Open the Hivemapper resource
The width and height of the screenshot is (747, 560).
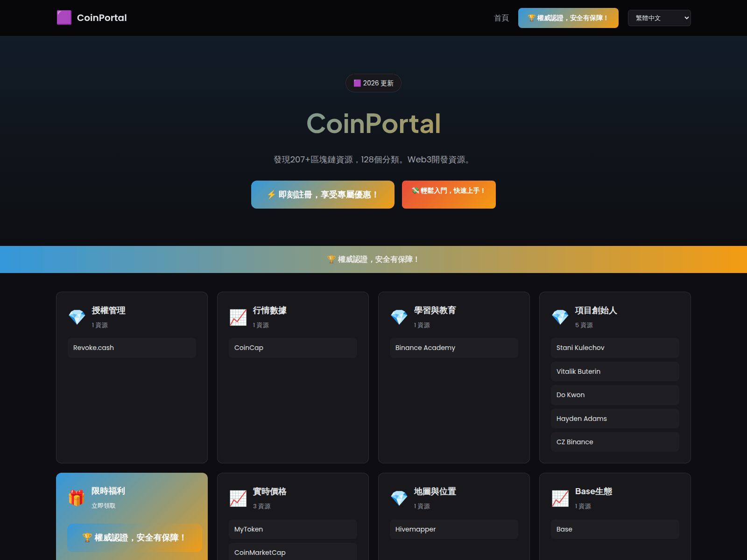pyautogui.click(x=454, y=529)
